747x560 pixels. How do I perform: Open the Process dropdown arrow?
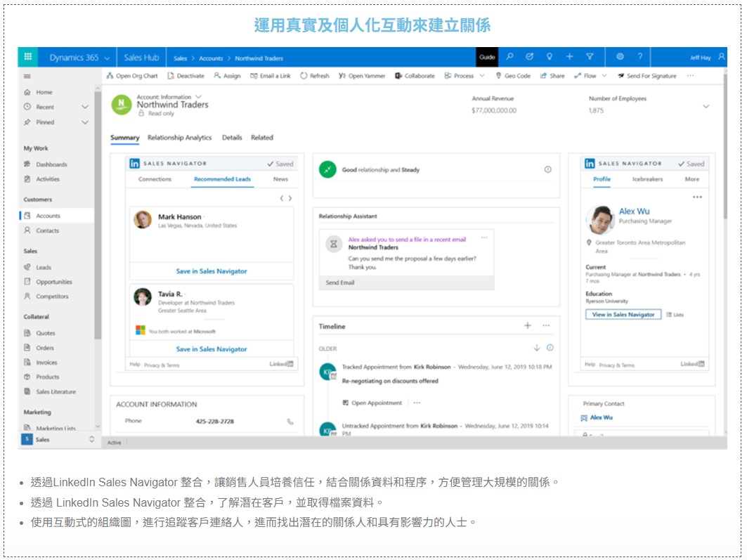[482, 76]
